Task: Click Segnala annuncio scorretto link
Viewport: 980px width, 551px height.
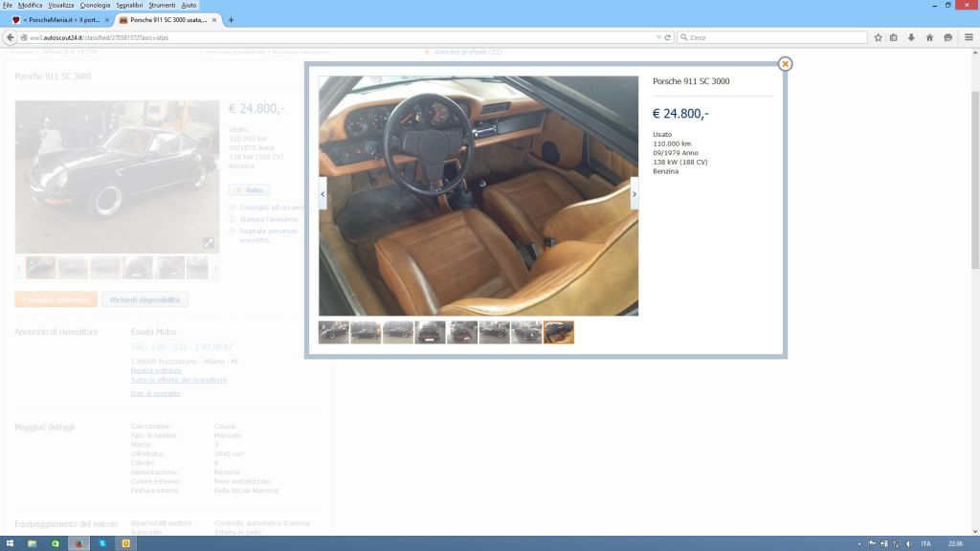Action: (x=268, y=235)
